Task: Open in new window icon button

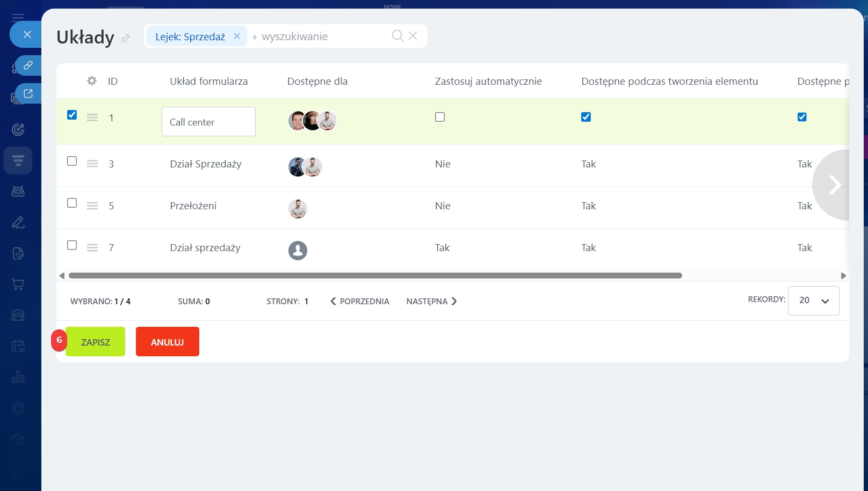Action: [28, 93]
